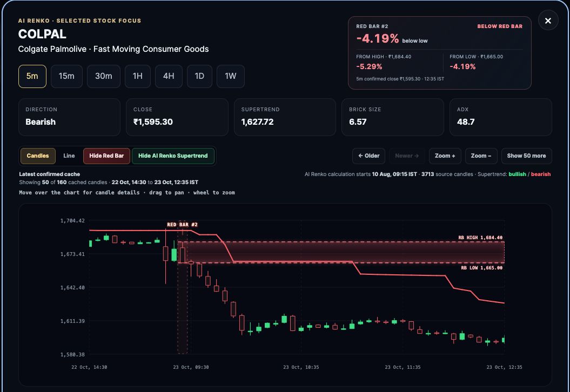
Task: Zoom out with Zoom – button
Action: click(x=481, y=156)
